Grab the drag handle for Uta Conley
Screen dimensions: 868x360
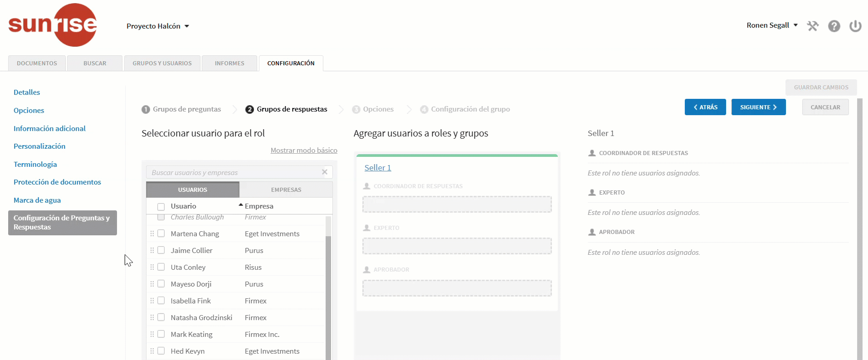coord(152,267)
